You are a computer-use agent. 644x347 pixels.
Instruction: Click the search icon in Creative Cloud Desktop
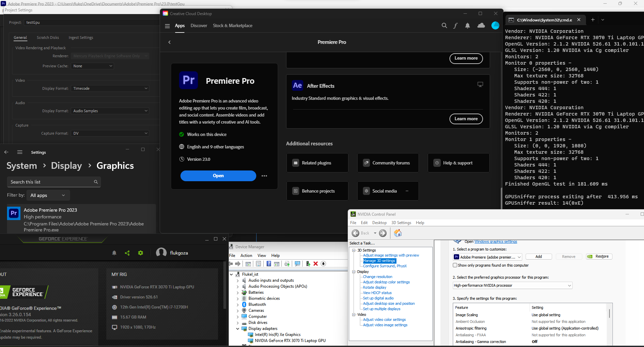444,25
